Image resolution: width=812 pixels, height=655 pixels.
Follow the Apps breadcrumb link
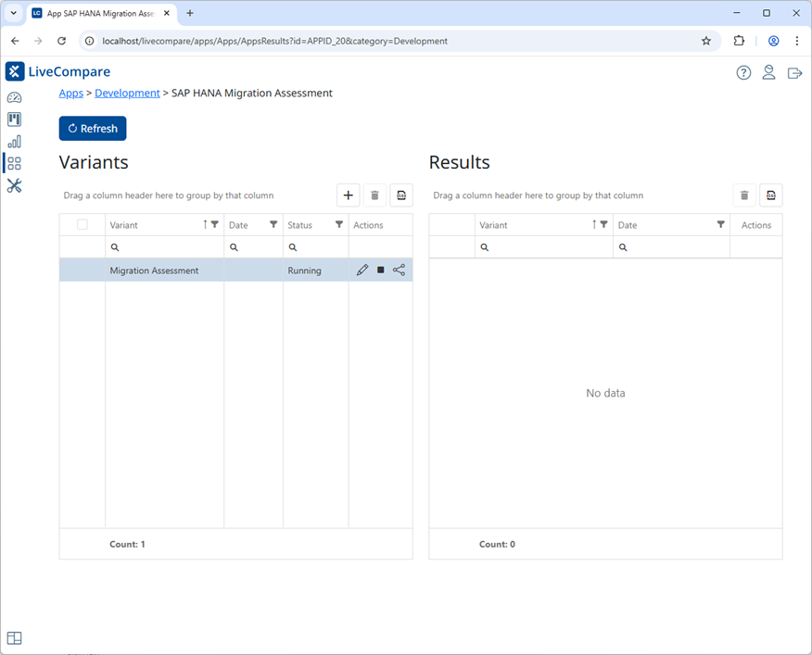tap(71, 94)
